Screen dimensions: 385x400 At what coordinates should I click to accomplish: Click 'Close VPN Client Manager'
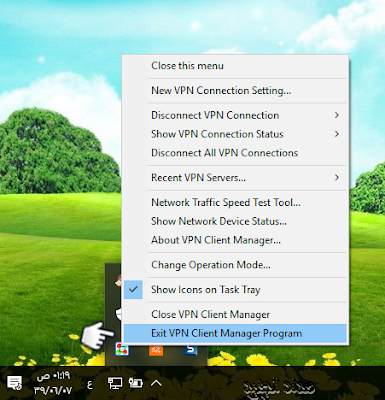point(235,314)
